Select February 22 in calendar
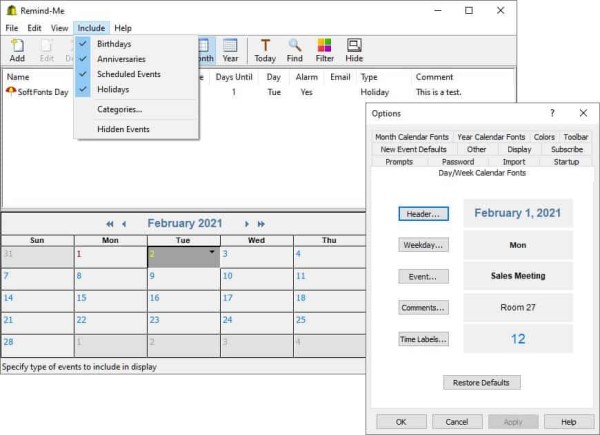 [110, 323]
